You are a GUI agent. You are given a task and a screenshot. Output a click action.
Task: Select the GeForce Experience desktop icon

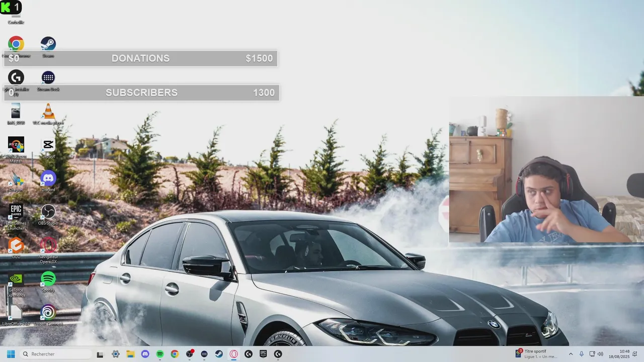pyautogui.click(x=16, y=279)
